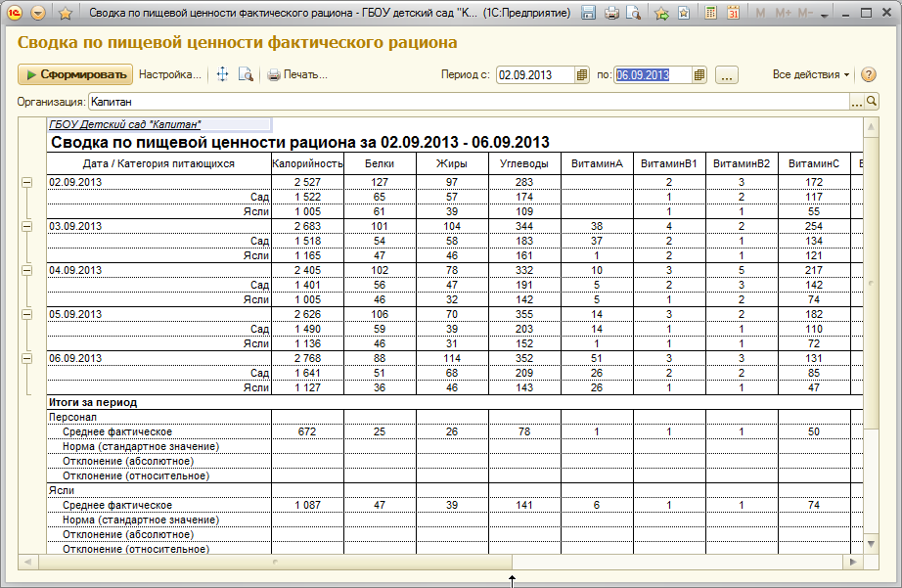Click the Итоги за период row
This screenshot has width=902, height=588.
(455, 402)
